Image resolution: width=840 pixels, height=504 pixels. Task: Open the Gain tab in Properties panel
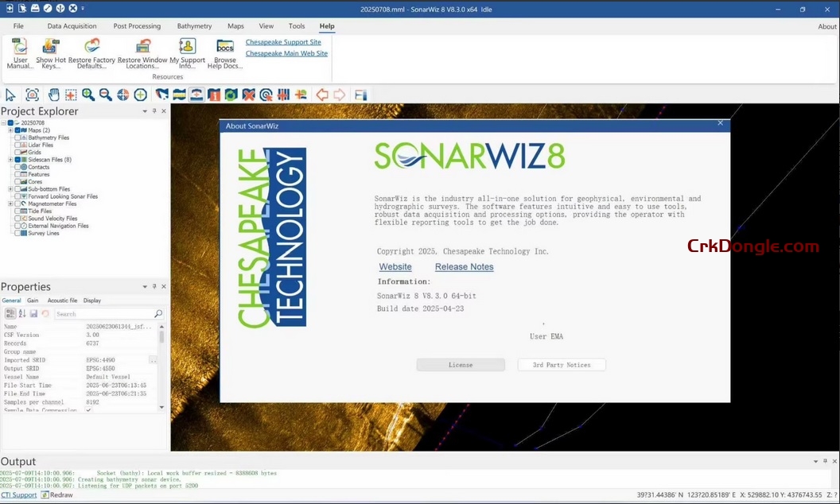pyautogui.click(x=32, y=300)
